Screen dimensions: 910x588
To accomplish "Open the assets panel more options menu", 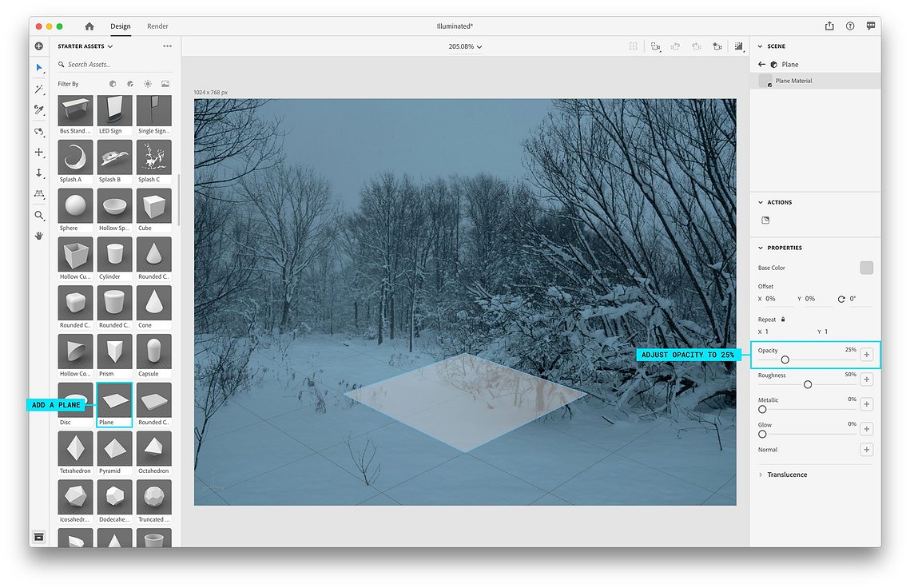I will [x=167, y=46].
